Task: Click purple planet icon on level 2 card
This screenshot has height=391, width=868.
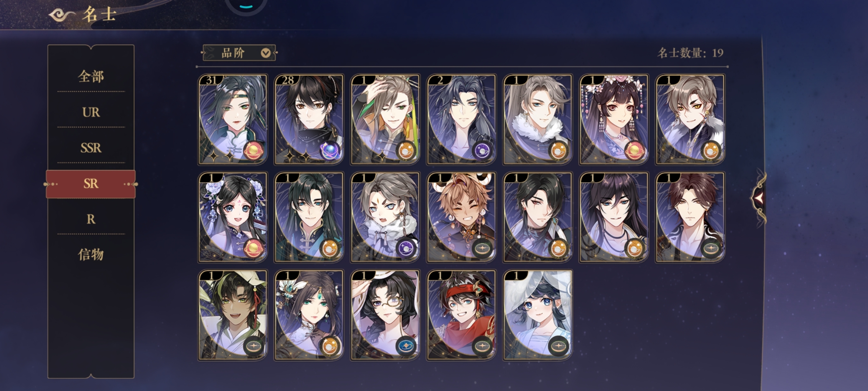Action: (482, 150)
